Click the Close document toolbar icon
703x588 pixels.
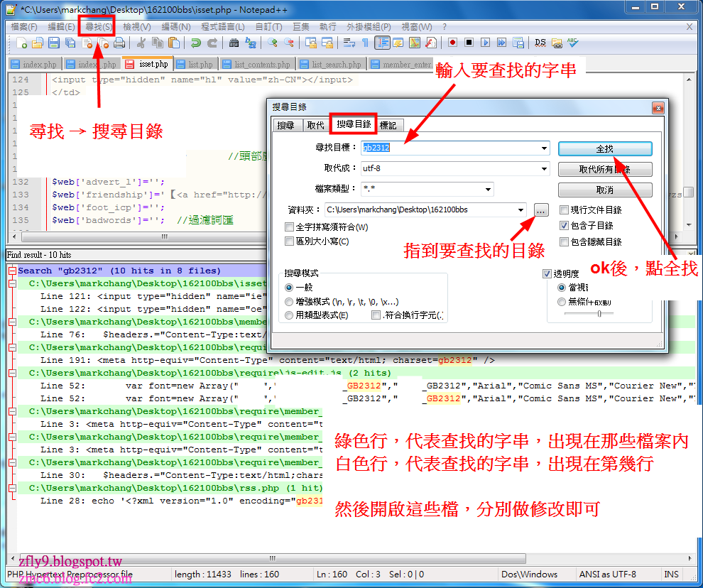point(87,43)
